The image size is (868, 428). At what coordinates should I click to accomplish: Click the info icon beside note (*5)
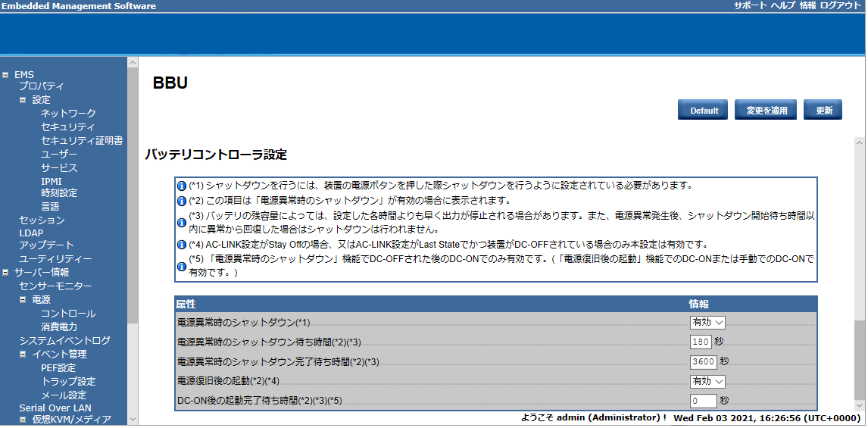[x=182, y=266]
